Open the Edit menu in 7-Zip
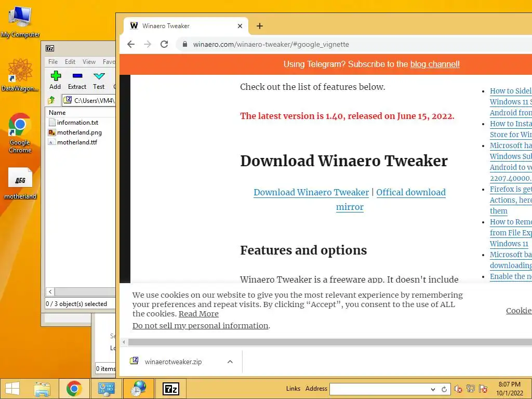 point(70,62)
